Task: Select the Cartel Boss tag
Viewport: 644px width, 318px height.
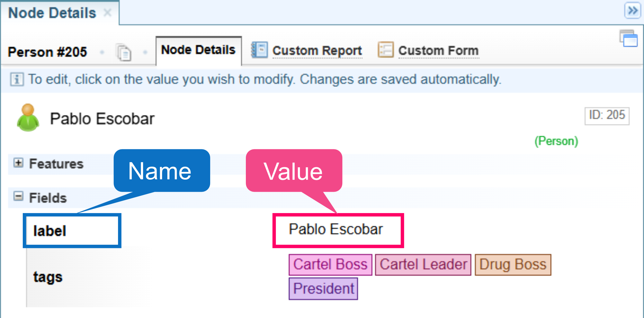Action: pyautogui.click(x=330, y=264)
